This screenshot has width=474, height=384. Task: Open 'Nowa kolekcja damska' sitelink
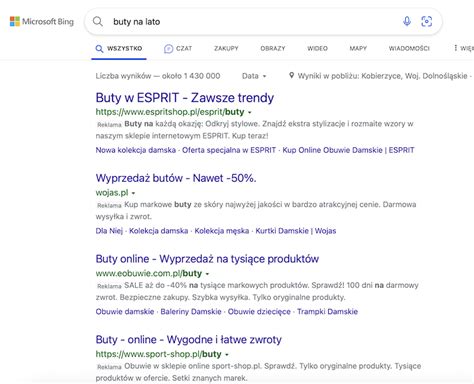point(136,150)
